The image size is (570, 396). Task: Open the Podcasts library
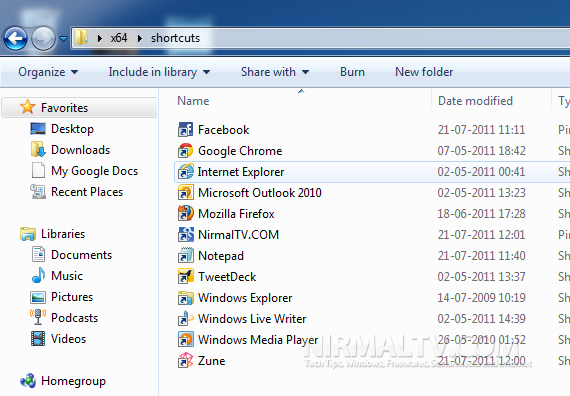click(75, 318)
